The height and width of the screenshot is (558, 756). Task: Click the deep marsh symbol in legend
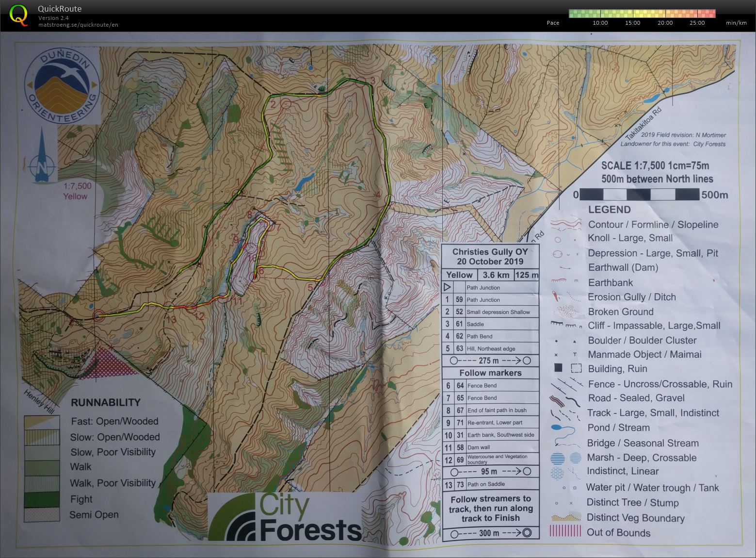[557, 458]
